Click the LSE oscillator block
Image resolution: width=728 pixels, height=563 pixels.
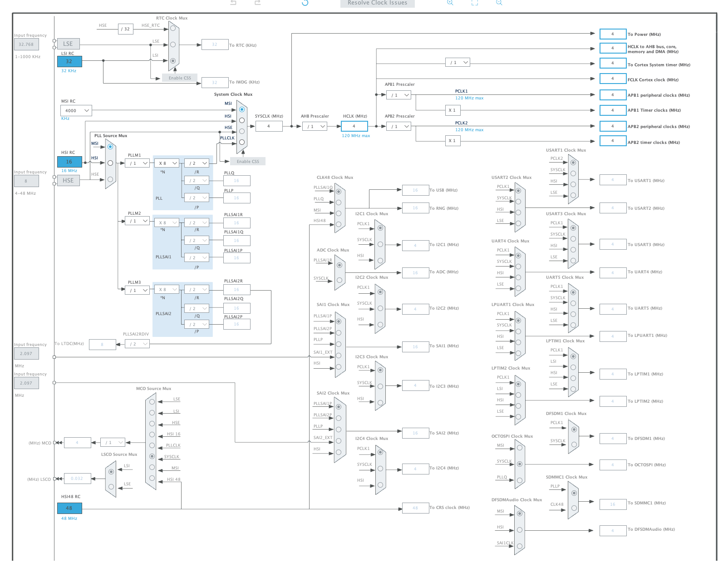pyautogui.click(x=68, y=44)
